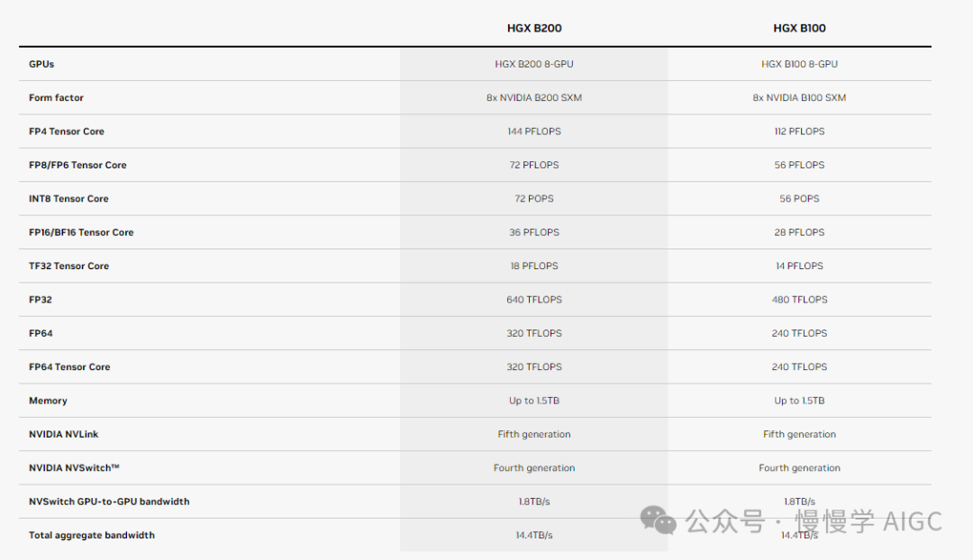973x560 pixels.
Task: Click the 慢慢学 AIGC watermark text
Action: (868, 521)
